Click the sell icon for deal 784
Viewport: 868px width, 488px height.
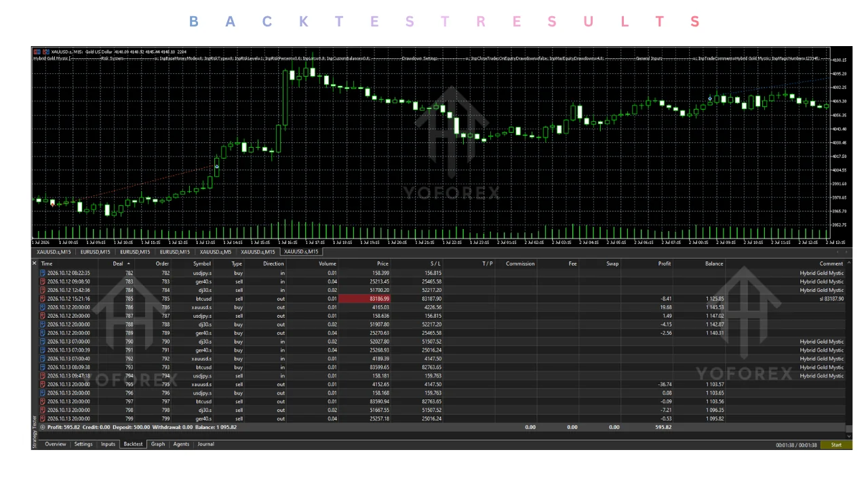coord(43,290)
